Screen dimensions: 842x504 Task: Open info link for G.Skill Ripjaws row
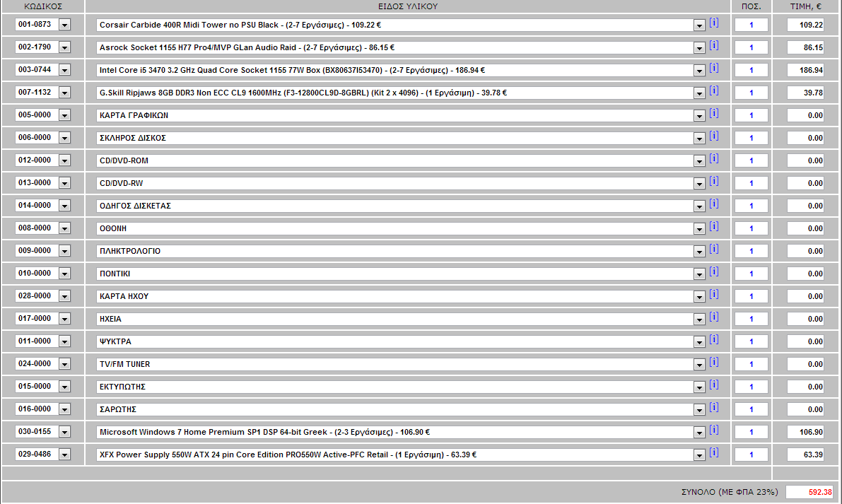click(713, 90)
